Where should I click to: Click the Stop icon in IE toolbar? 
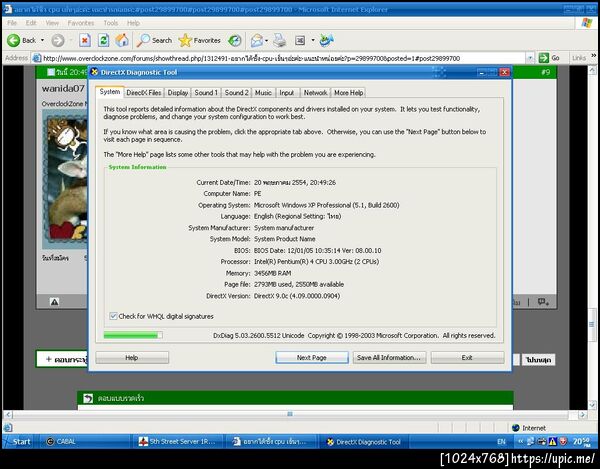[85, 40]
